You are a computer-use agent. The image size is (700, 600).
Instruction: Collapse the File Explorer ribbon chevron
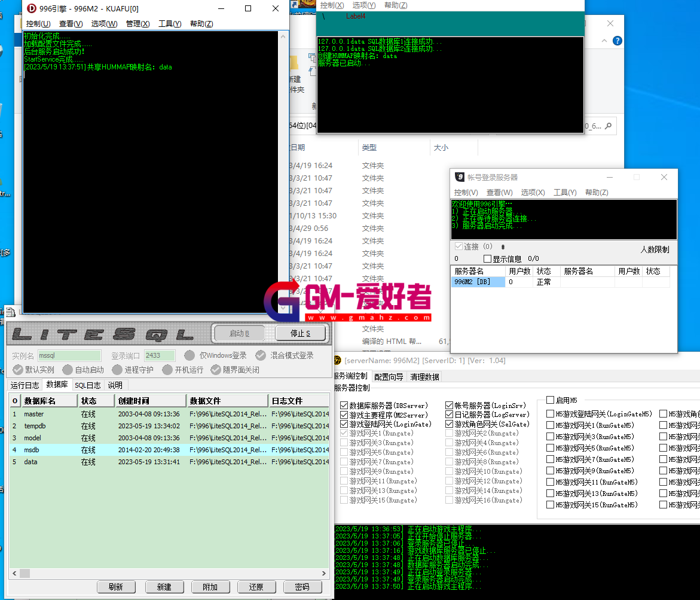[x=604, y=41]
